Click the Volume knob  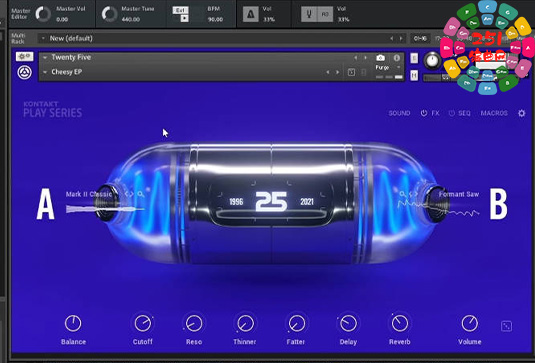click(x=469, y=323)
